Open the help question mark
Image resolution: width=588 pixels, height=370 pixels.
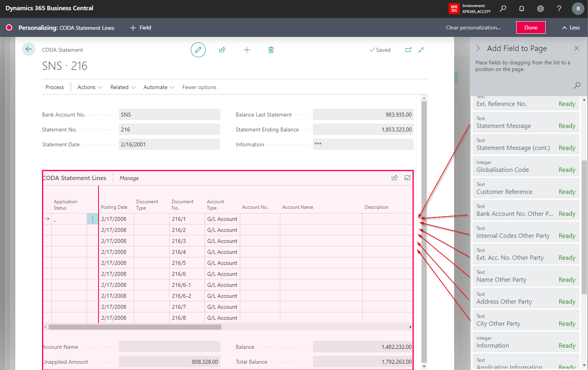(559, 8)
